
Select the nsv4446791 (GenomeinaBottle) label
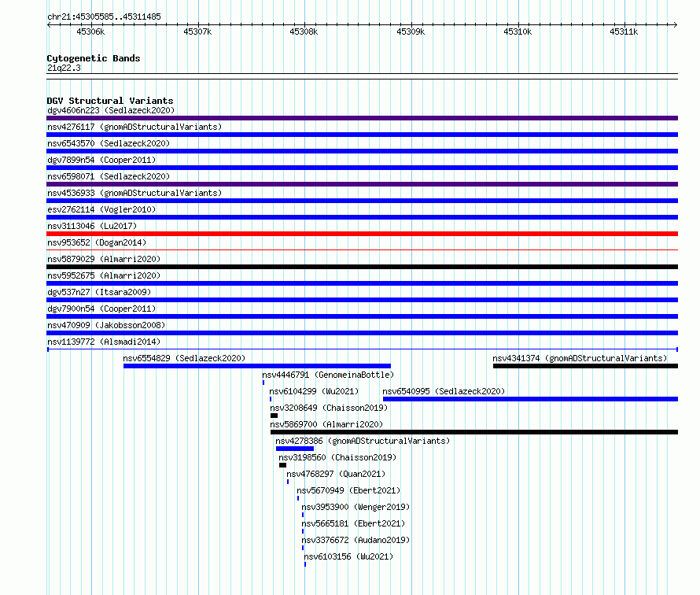click(328, 375)
